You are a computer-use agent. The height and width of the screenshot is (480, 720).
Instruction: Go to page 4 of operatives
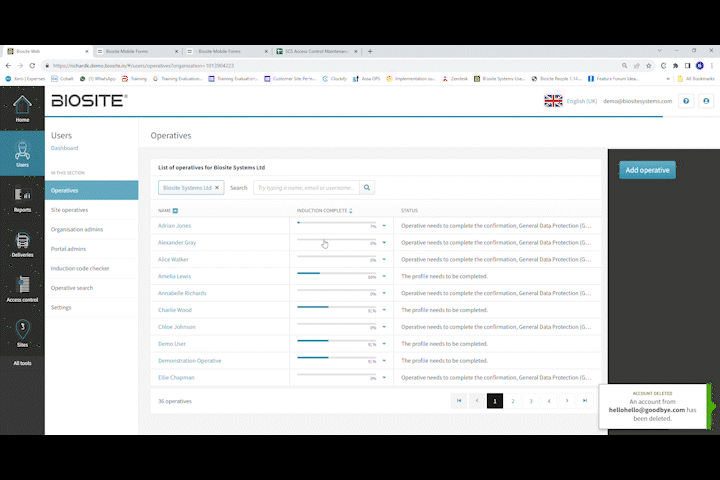tap(549, 401)
